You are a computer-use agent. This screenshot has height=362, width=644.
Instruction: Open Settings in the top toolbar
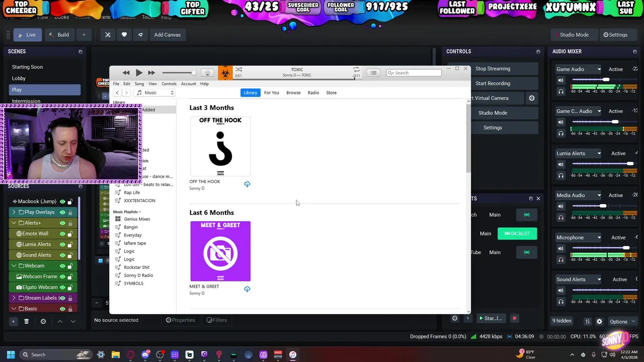[x=615, y=35]
